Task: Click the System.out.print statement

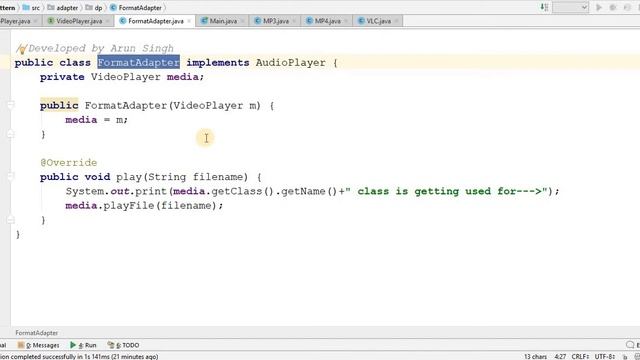Action: click(x=312, y=191)
